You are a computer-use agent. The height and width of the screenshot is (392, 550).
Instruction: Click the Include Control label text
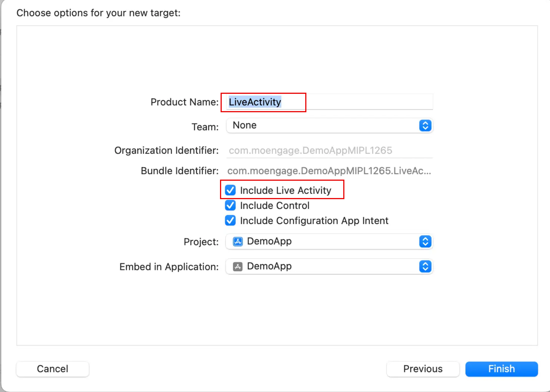[275, 205]
